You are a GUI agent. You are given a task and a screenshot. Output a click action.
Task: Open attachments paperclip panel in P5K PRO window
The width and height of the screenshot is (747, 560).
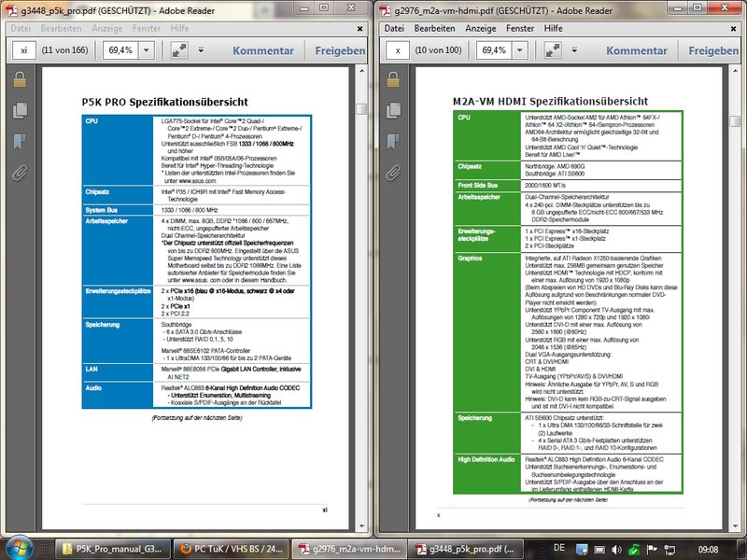click(20, 173)
